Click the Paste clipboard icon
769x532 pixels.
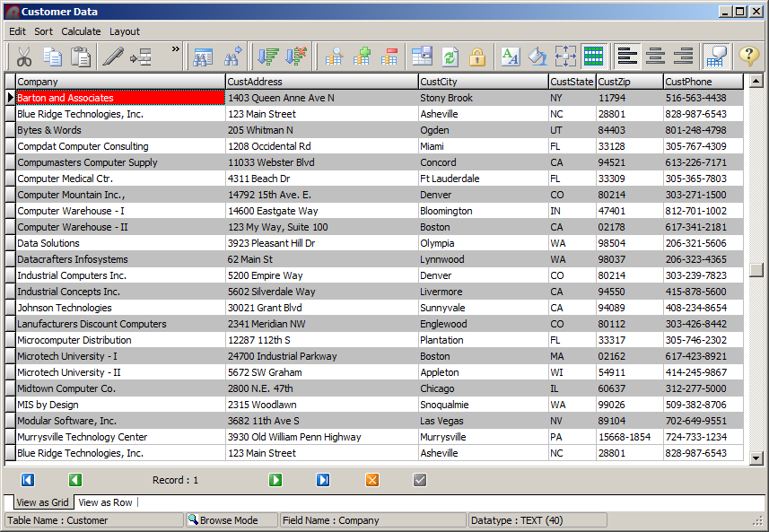pyautogui.click(x=81, y=57)
